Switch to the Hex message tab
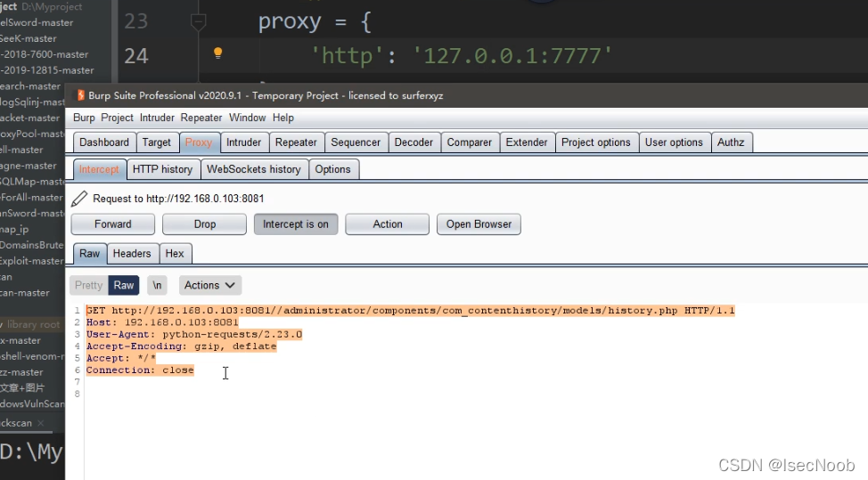868x480 pixels. point(175,253)
